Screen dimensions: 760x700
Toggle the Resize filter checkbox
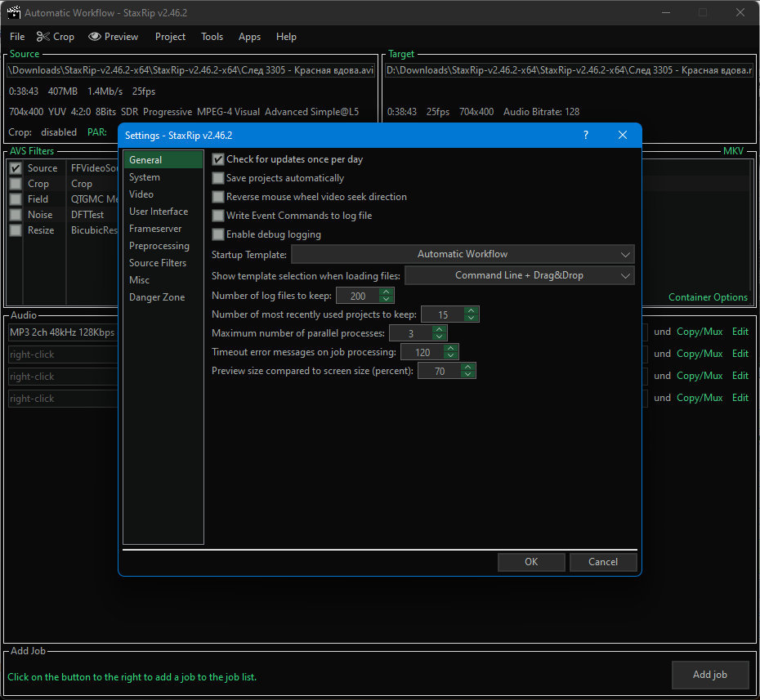(x=16, y=230)
